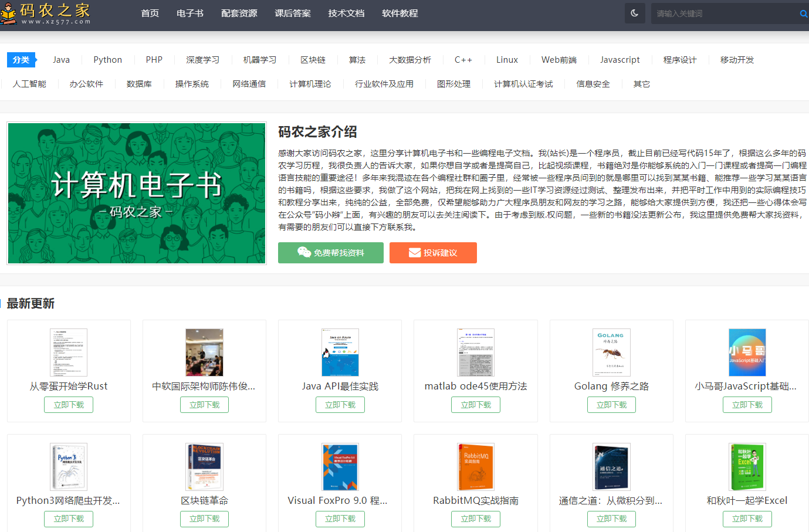Browse the Web前端 category
This screenshot has height=532, width=809.
click(x=559, y=60)
